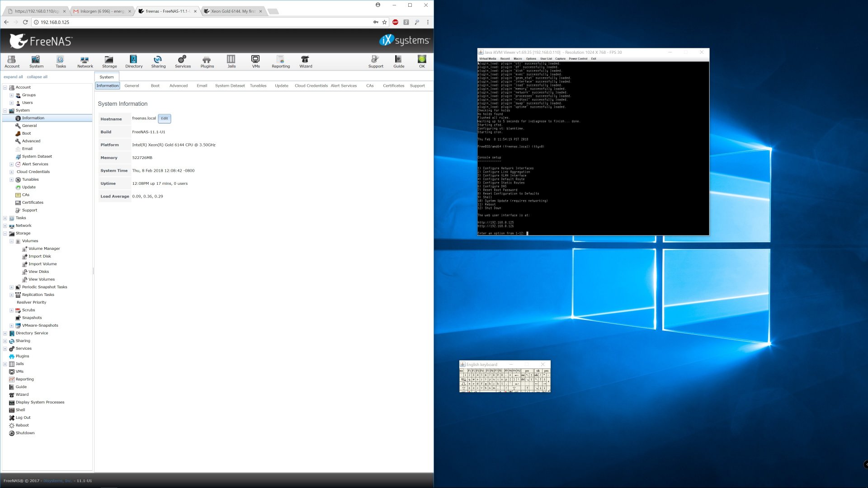Collapse the System tree node
Screen dimensions: 868x488
(5, 111)
